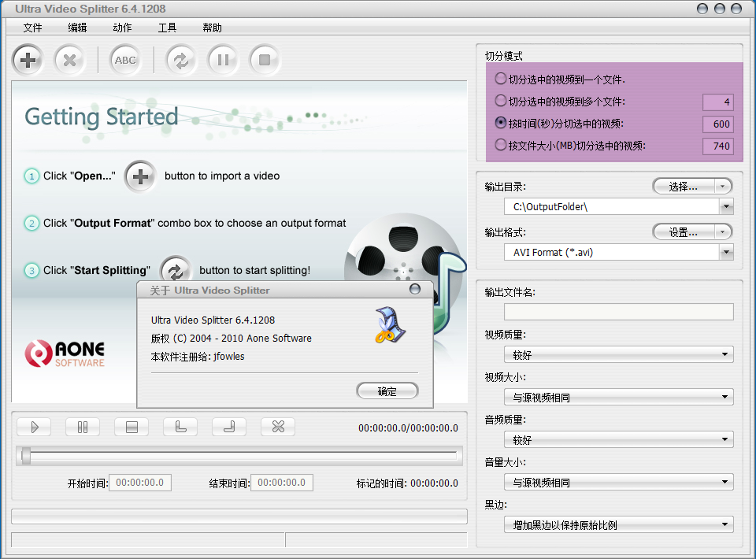The height and width of the screenshot is (559, 756).
Task: Click the 标记的时间 label
Action: pos(382,483)
